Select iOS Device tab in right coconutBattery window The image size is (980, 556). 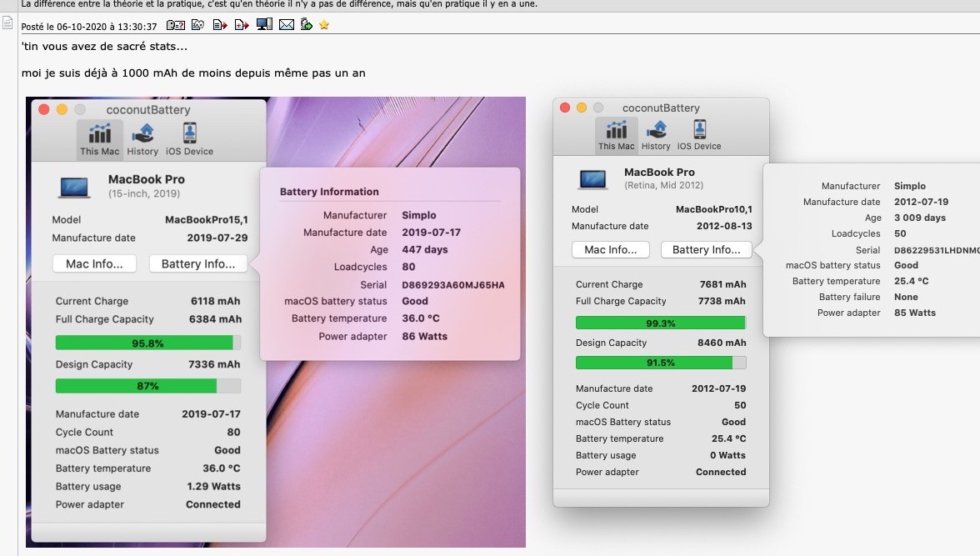[x=699, y=135]
